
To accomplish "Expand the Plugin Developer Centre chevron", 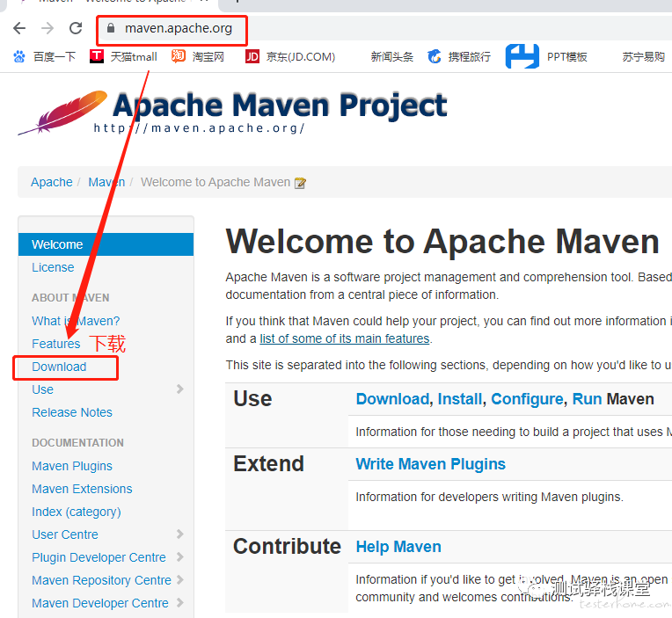I will click(x=180, y=556).
